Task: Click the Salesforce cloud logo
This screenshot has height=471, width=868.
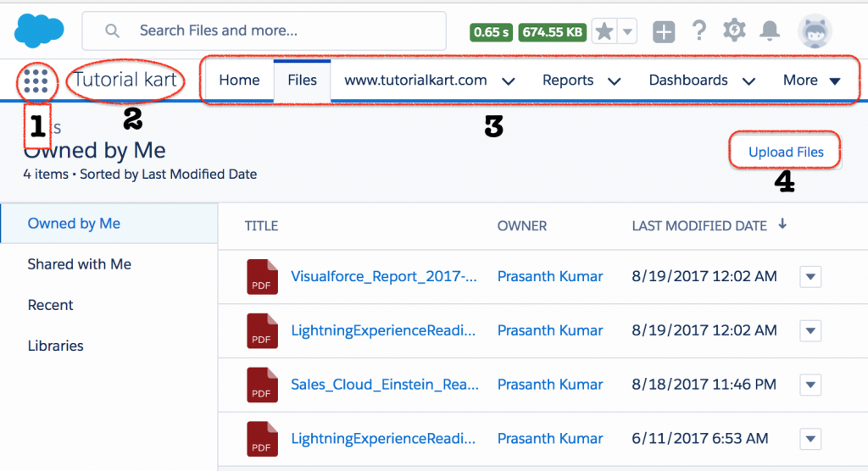Action: pos(39,30)
